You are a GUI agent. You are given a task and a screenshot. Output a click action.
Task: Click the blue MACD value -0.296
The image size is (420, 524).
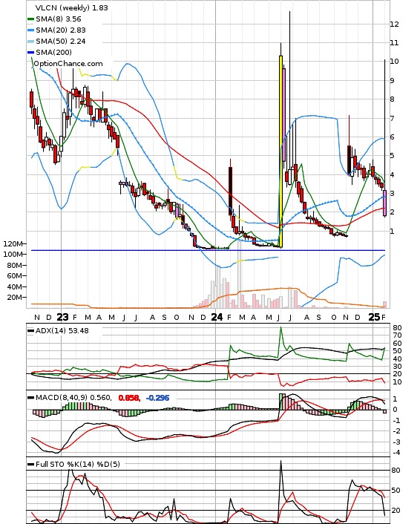[x=157, y=398]
